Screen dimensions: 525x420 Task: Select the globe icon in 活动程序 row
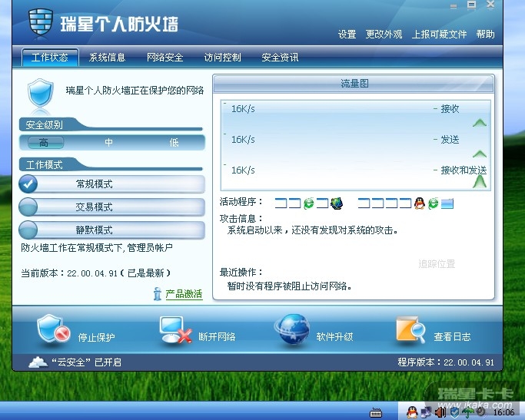click(337, 203)
